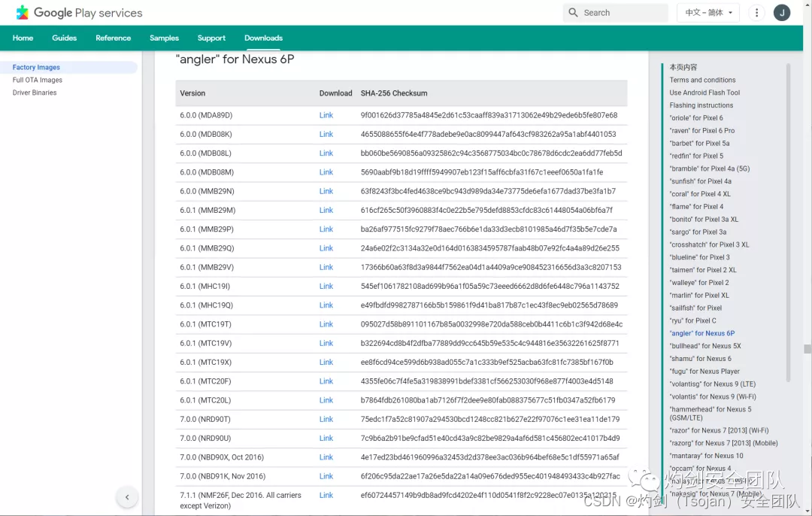The height and width of the screenshot is (516, 812).
Task: Download link for 7.0.0 (NBD91K, Nov 2016)
Action: [326, 476]
